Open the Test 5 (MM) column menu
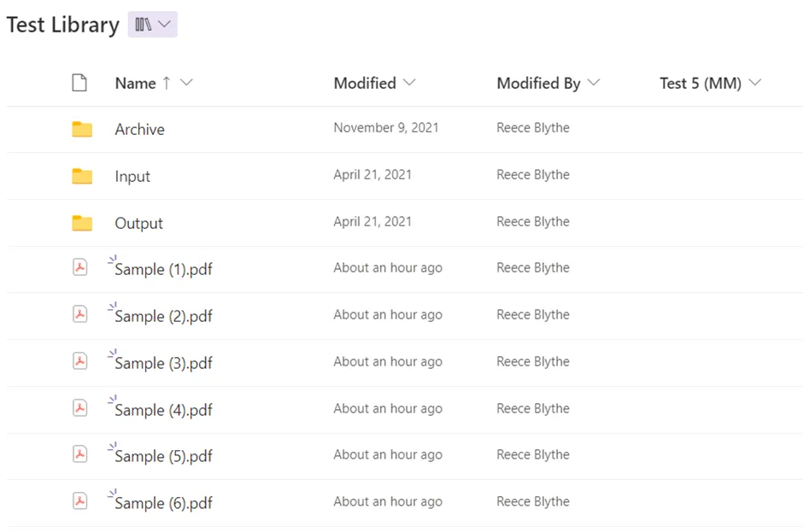 [x=754, y=83]
